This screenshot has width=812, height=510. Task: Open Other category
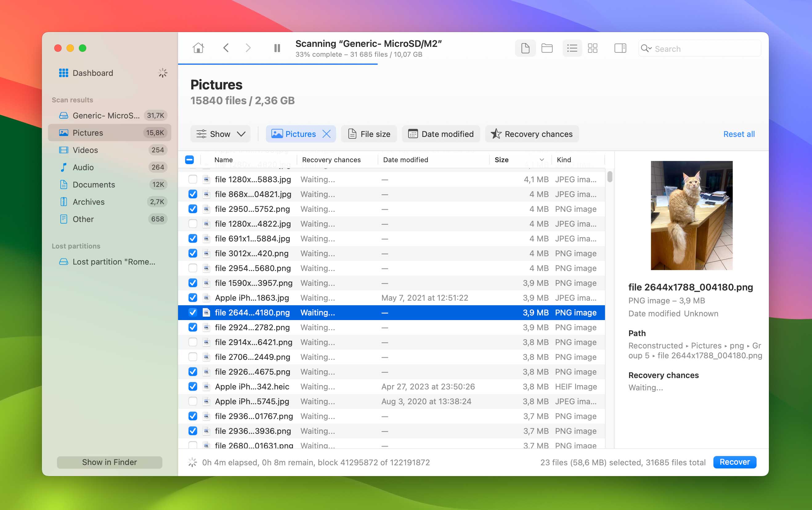click(109, 219)
